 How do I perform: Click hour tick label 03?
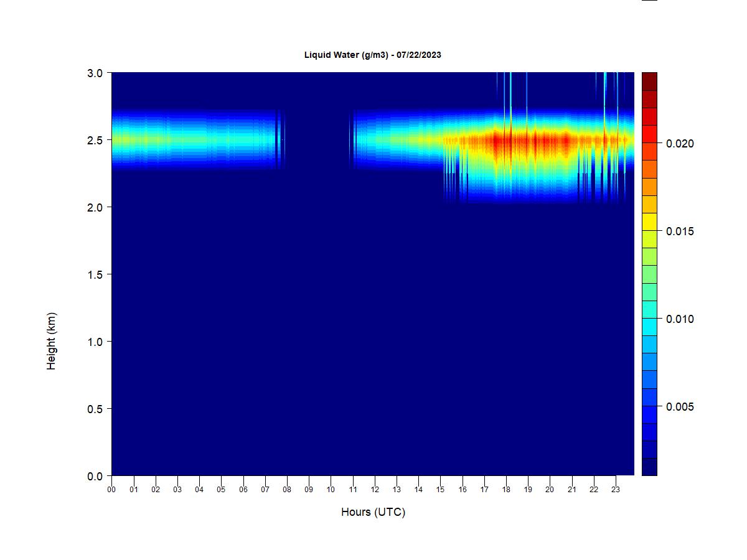tap(177, 490)
